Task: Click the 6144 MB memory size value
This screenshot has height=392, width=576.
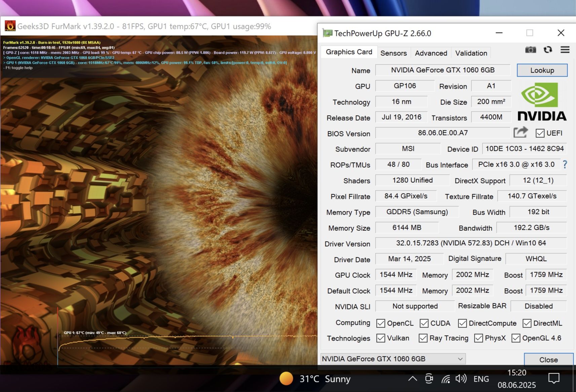Action: click(407, 227)
